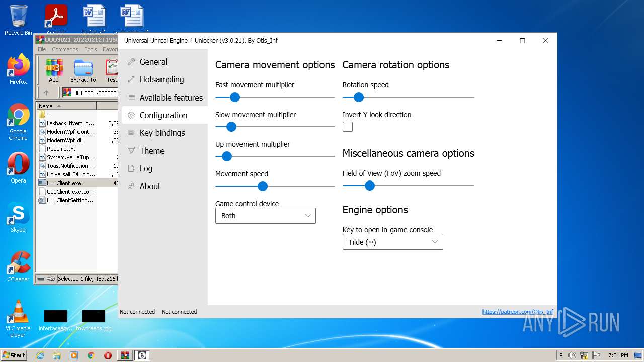
Task: Click the Windows Start button
Action: click(x=14, y=355)
